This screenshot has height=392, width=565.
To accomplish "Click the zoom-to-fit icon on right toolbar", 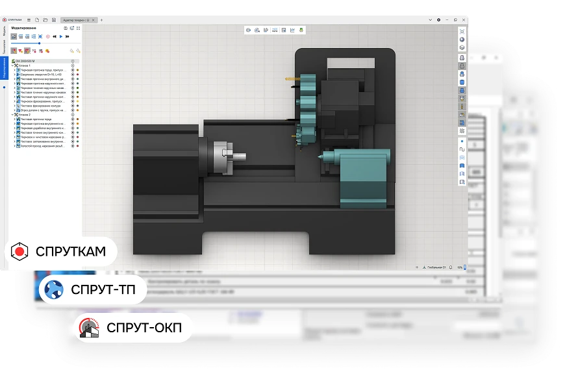I will [x=462, y=31].
